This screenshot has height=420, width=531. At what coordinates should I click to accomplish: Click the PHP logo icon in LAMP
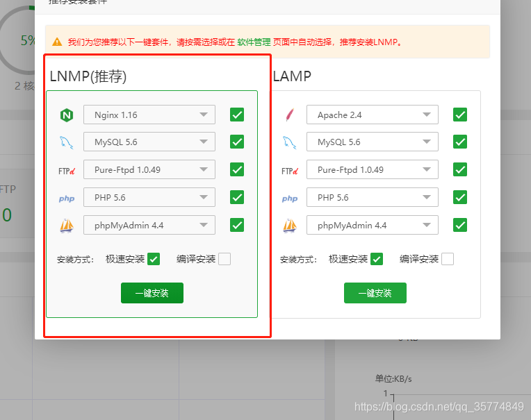pos(290,199)
